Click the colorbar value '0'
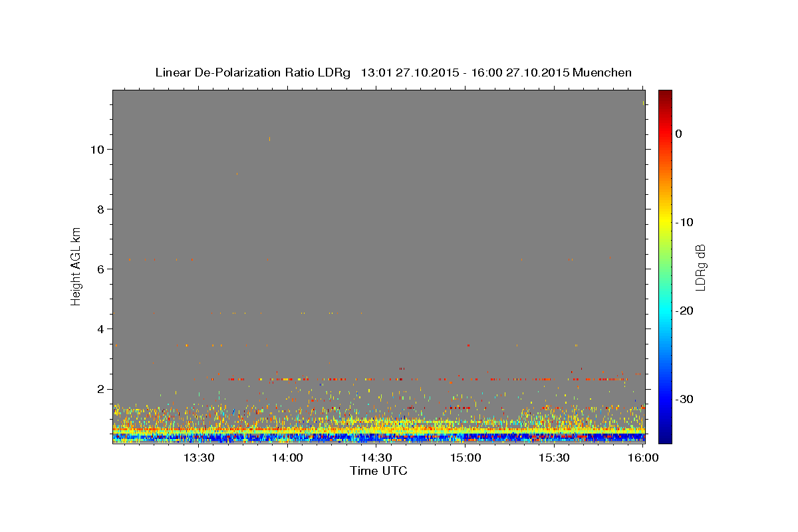Image resolution: width=798 pixels, height=532 pixels. point(679,134)
